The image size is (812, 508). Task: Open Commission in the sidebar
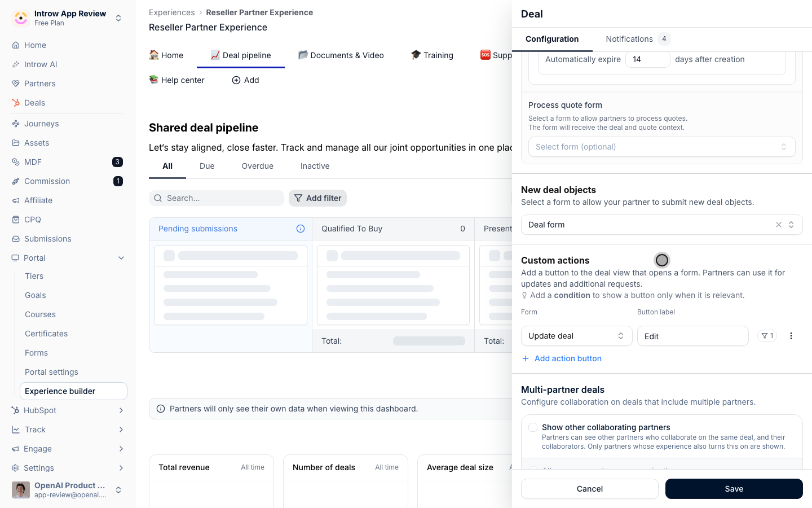click(x=47, y=181)
